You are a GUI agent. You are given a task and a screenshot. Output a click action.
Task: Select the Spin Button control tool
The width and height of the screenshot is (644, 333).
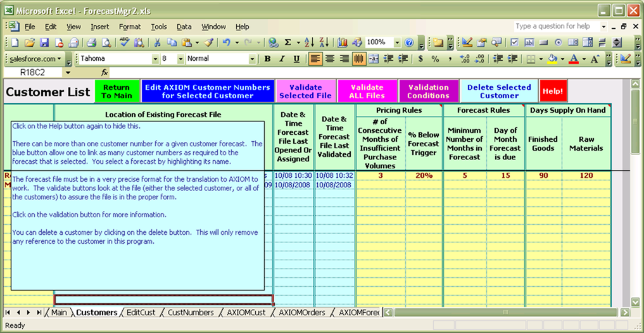click(617, 42)
